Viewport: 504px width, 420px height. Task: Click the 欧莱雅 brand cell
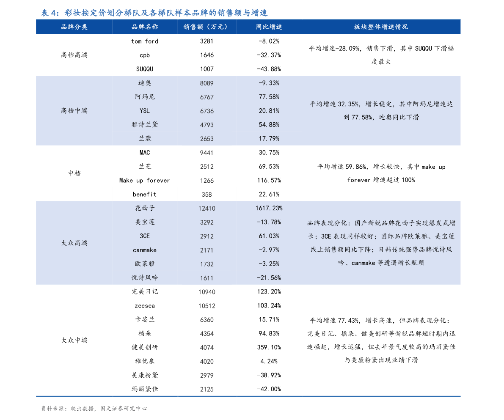point(145,264)
